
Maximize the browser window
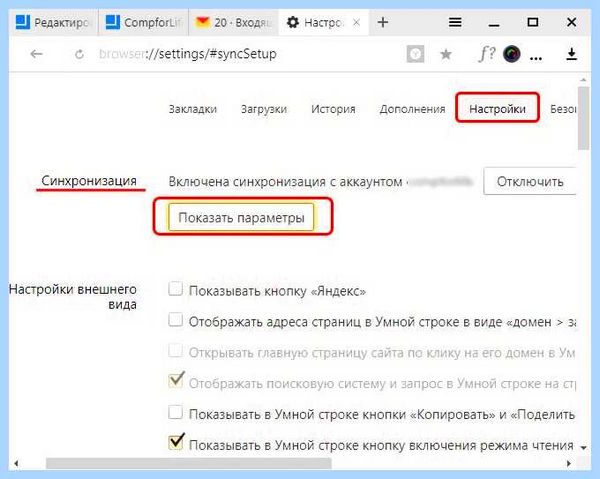click(533, 22)
